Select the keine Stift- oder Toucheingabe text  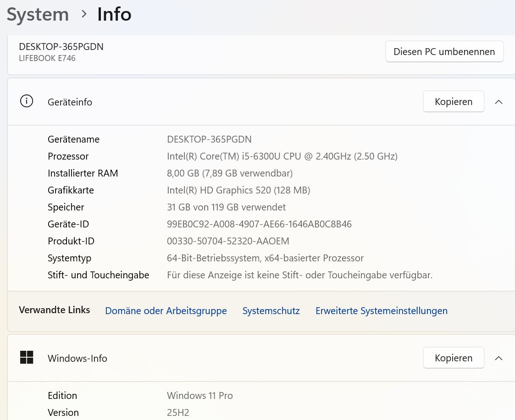299,275
